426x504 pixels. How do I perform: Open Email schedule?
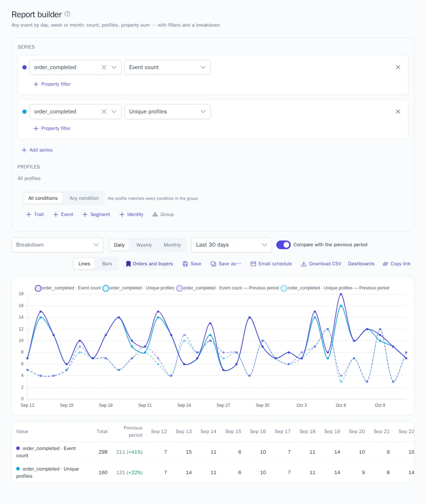click(x=271, y=264)
